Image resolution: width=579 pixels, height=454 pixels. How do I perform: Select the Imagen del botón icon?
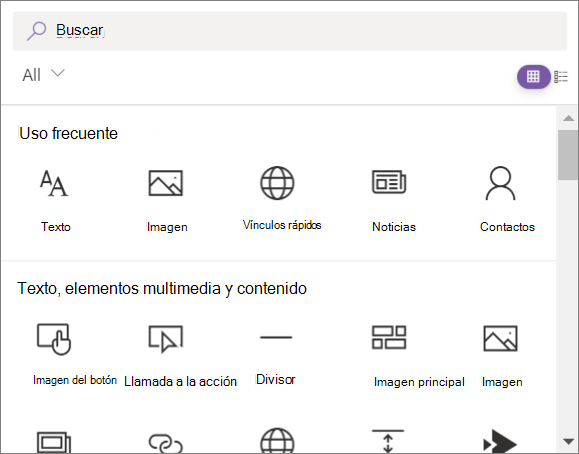54,339
